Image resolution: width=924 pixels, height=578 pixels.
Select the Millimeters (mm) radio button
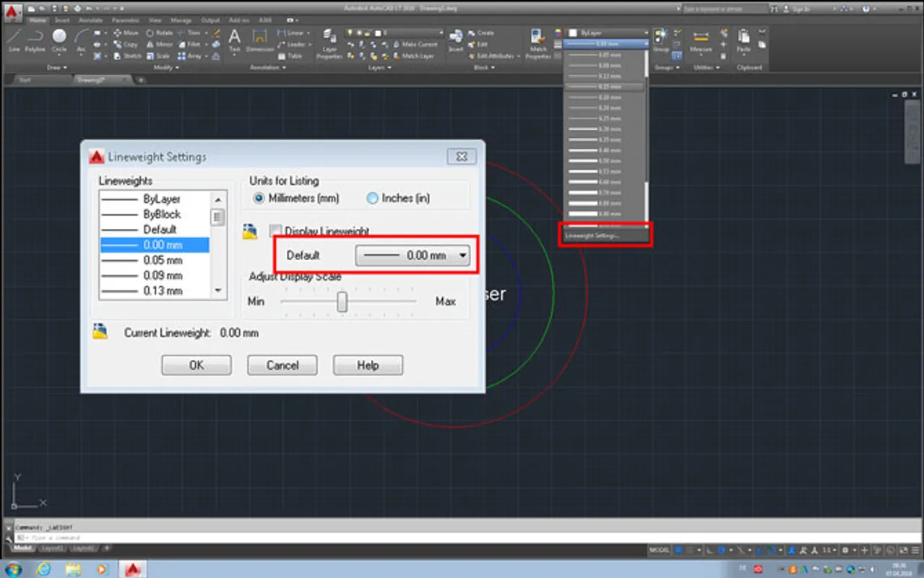pyautogui.click(x=259, y=198)
